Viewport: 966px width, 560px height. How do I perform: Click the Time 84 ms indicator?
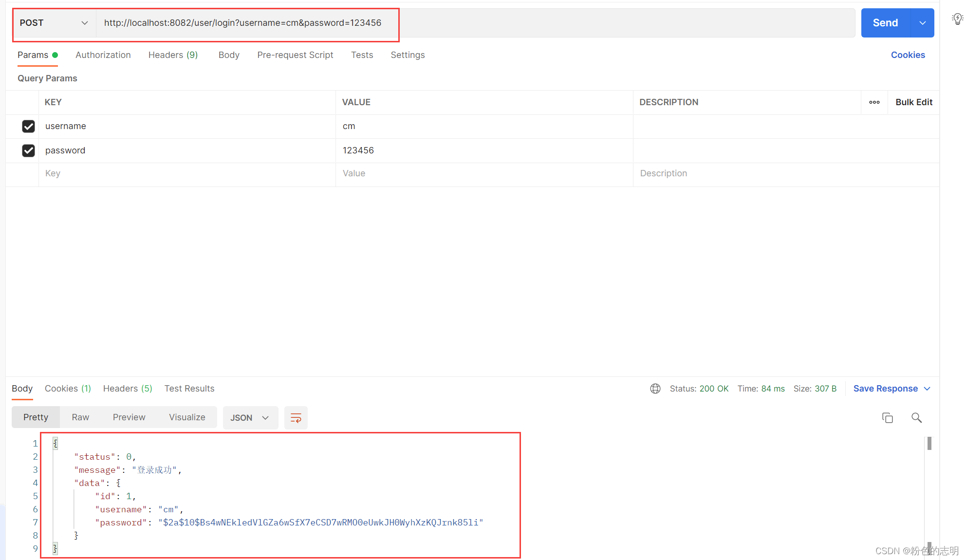(761, 389)
